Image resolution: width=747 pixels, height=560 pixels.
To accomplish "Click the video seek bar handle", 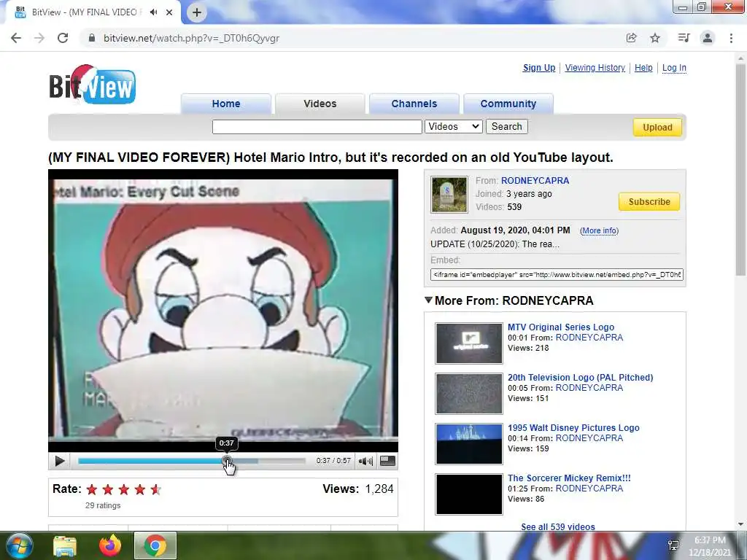I will point(227,461).
